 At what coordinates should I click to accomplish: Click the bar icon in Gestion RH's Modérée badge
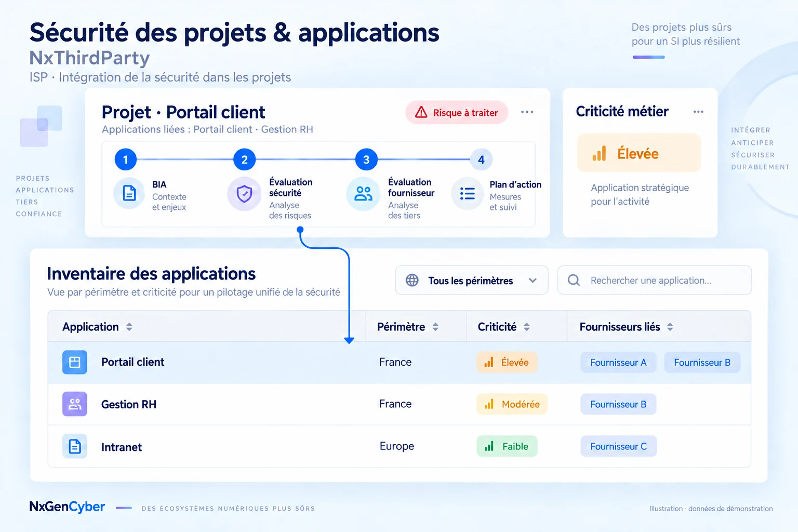pos(489,404)
